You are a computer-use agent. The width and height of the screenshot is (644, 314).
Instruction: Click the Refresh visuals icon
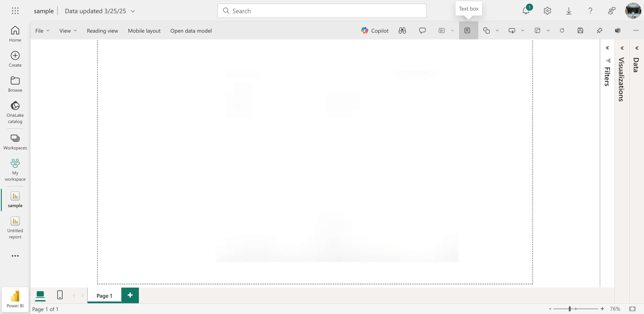[x=562, y=31]
